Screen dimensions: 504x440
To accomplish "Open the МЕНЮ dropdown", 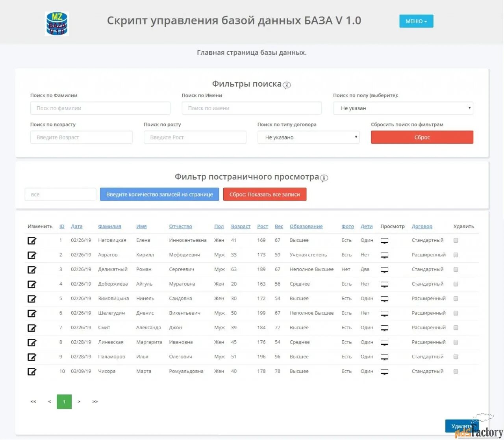I will pyautogui.click(x=416, y=21).
